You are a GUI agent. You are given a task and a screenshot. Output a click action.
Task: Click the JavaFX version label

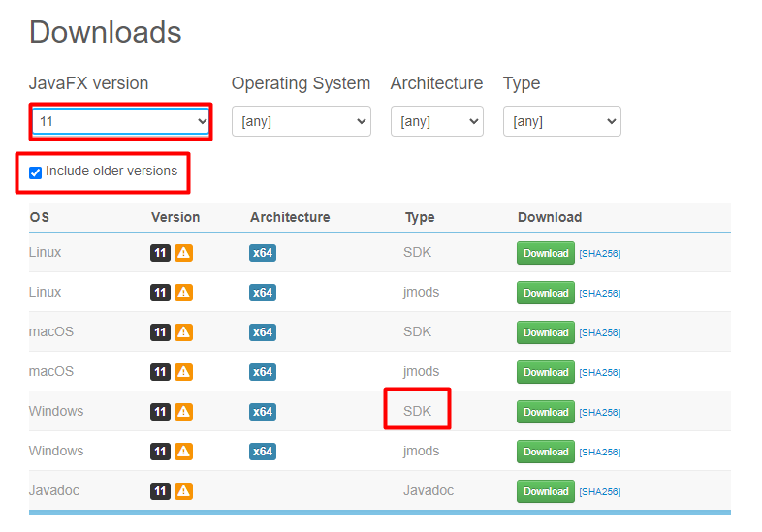click(x=88, y=83)
